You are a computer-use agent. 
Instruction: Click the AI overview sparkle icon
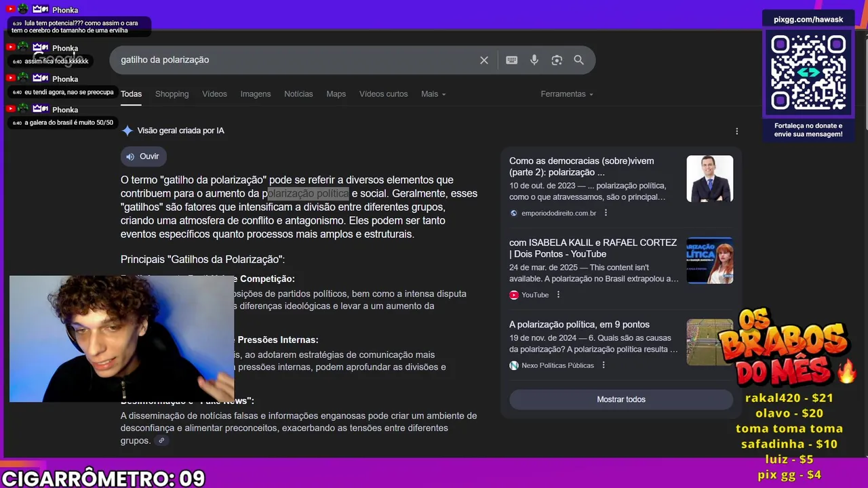(x=127, y=131)
